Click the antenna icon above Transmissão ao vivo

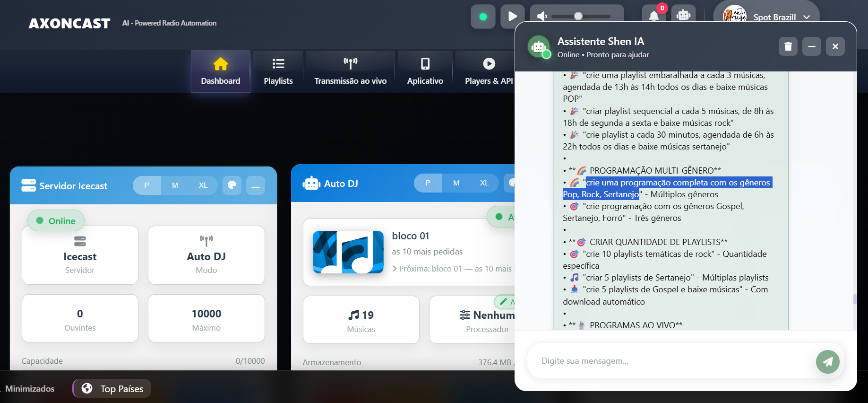coord(351,63)
